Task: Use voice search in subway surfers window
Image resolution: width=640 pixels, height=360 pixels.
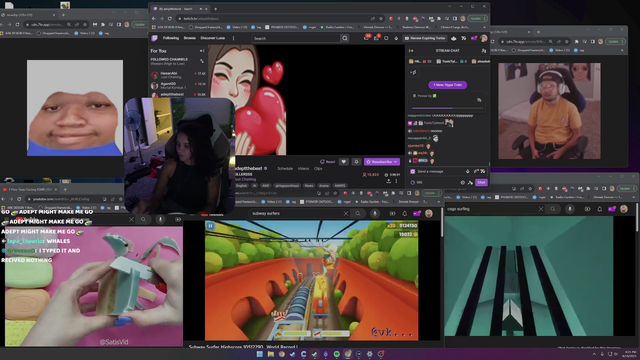Action: tap(375, 213)
